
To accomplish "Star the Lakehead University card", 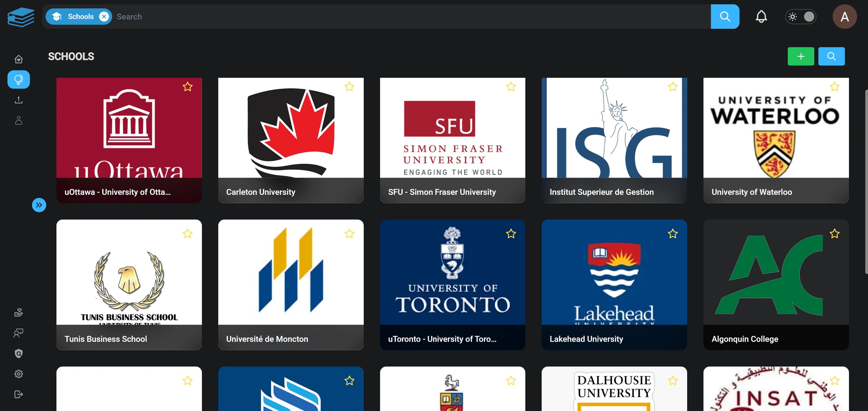I will click(673, 234).
